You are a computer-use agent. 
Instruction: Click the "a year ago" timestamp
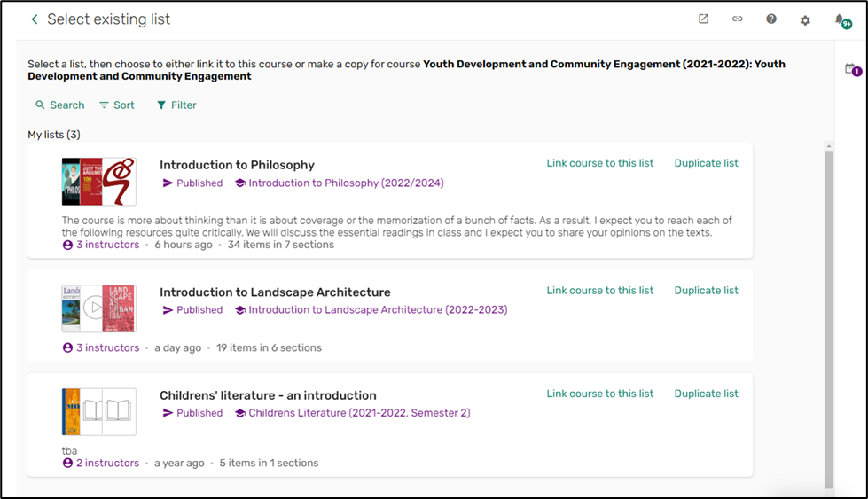179,463
